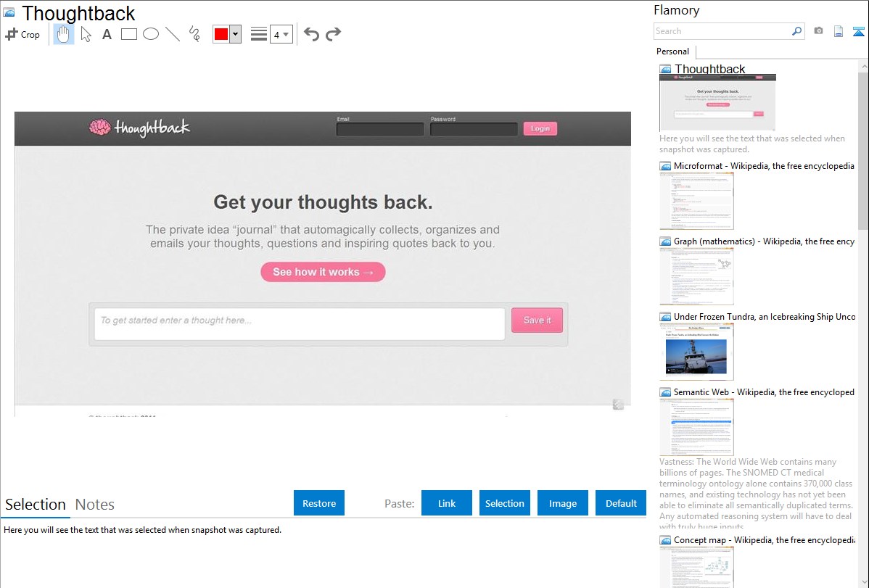Click the Under Frozen Tundra title text
The height and width of the screenshot is (588, 869).
[765, 316]
